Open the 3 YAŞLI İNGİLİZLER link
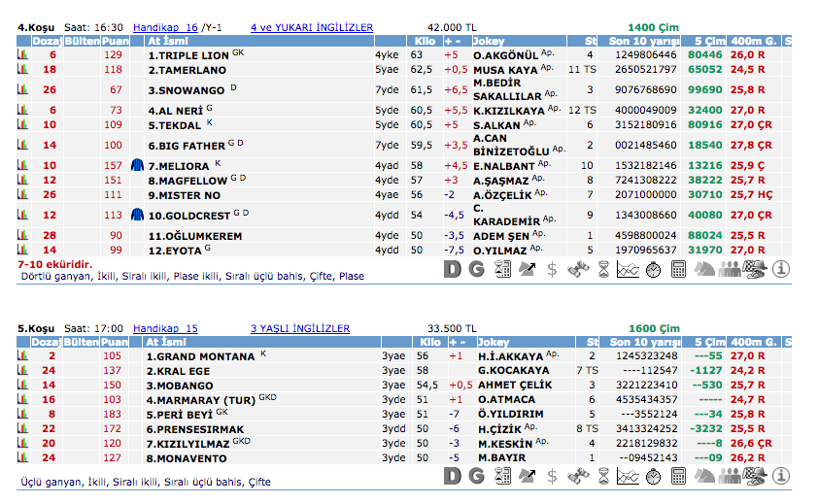The image size is (818, 504). coord(300,328)
